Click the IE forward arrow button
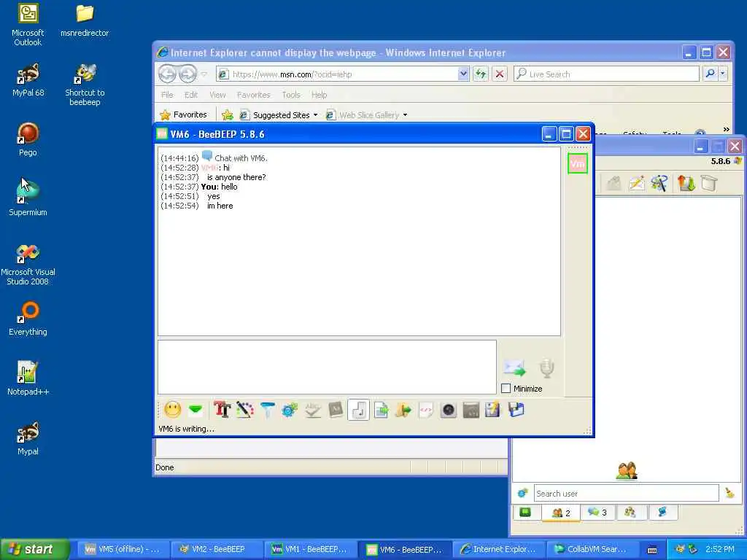747x560 pixels. pos(187,74)
